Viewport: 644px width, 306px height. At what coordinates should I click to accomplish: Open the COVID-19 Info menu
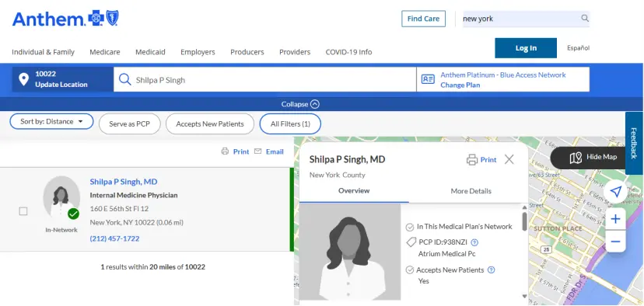tap(348, 52)
